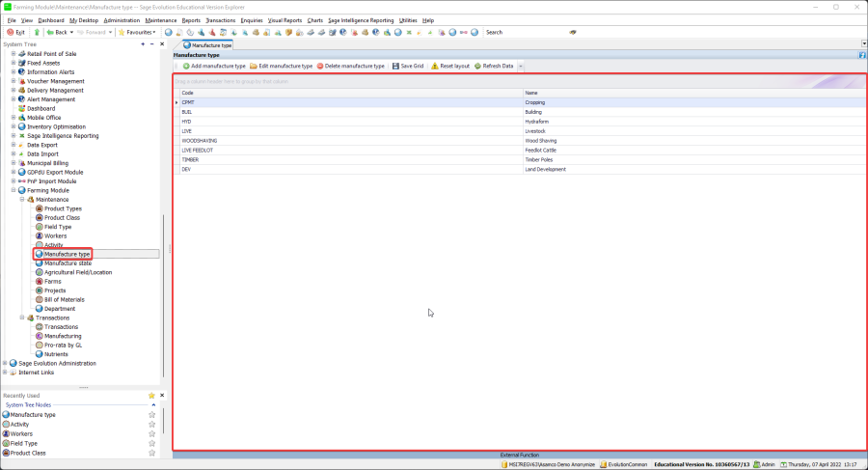Toggle favourite star for Activity in Recently Used

[x=151, y=424]
